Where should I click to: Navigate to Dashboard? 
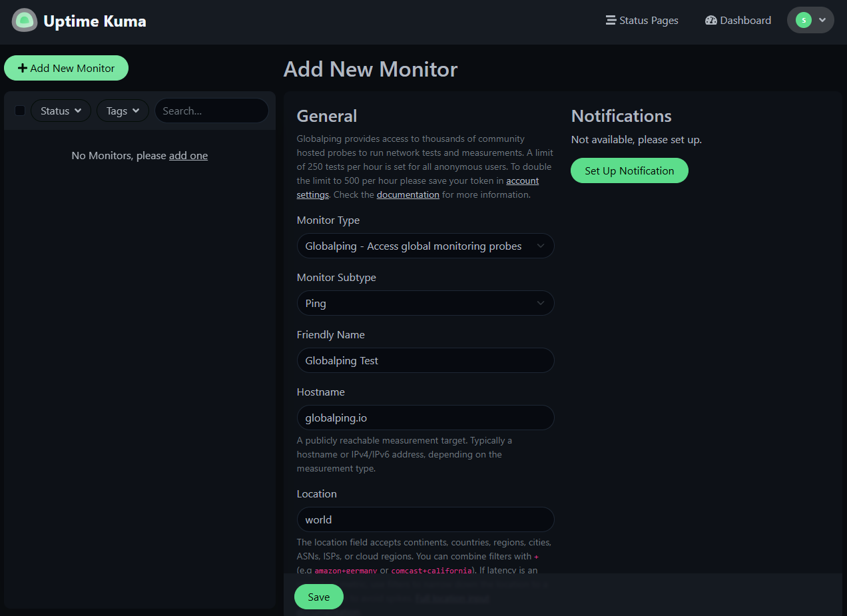pos(745,20)
